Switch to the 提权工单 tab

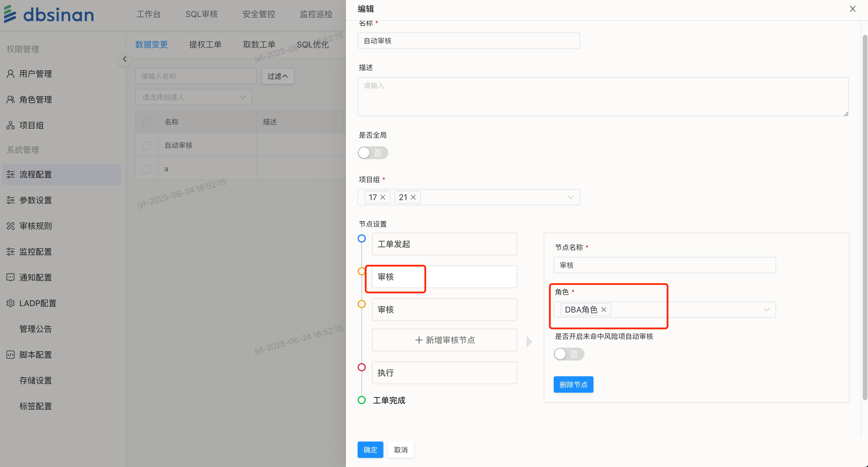tap(205, 44)
